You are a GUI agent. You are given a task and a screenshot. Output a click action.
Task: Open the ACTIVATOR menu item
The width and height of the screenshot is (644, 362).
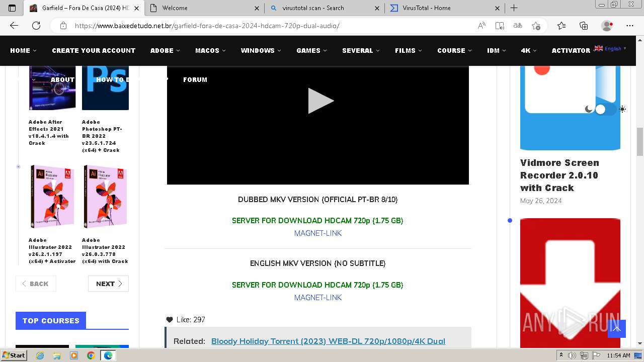click(x=571, y=50)
